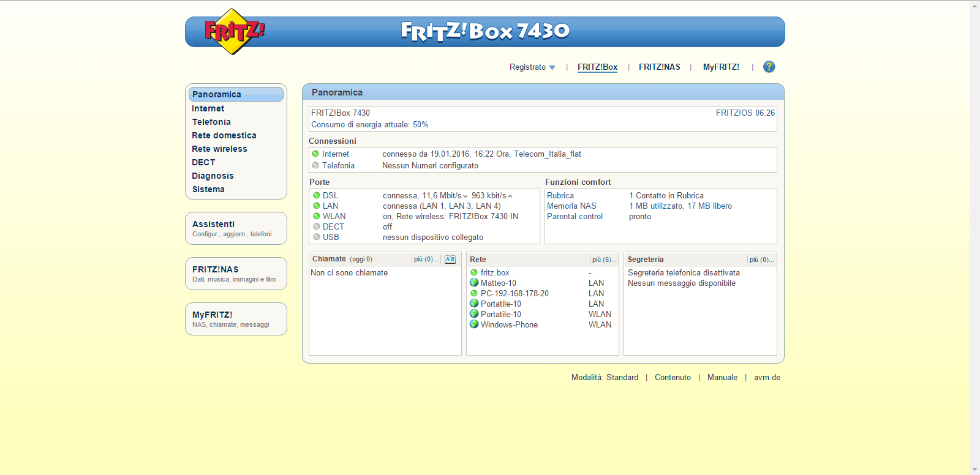The height and width of the screenshot is (475, 980).
Task: Click the globe icon beside Matteo-10
Action: [x=474, y=283]
